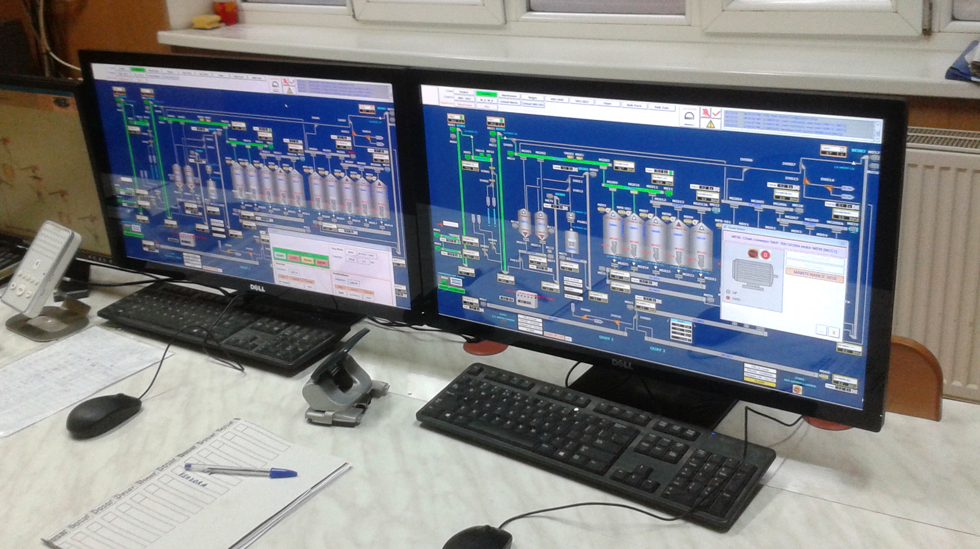Close the motor popup with the orange X button

(834, 333)
